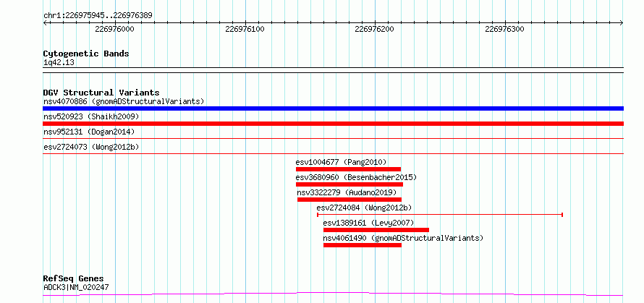This screenshot has width=644, height=303.
Task: Click the DGV Structural Variants track heading
Action: tap(101, 93)
